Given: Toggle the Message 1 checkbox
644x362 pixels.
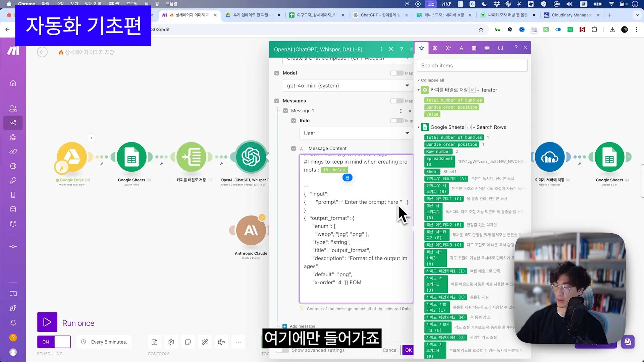Looking at the screenshot, I should pyautogui.click(x=285, y=111).
